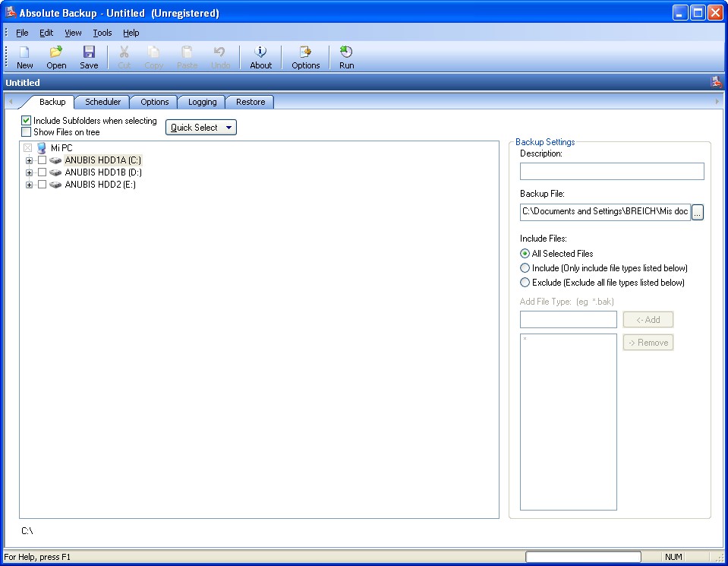
Task: Open Options from the toolbar
Action: pos(305,52)
